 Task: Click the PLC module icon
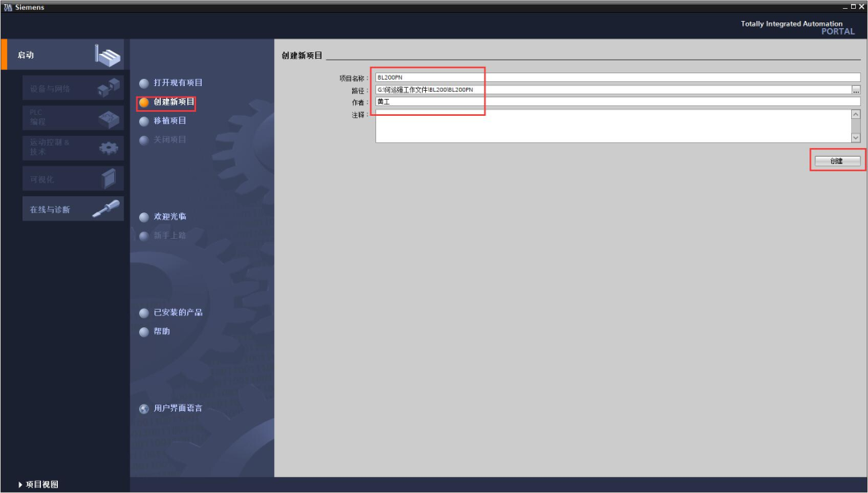(x=108, y=118)
